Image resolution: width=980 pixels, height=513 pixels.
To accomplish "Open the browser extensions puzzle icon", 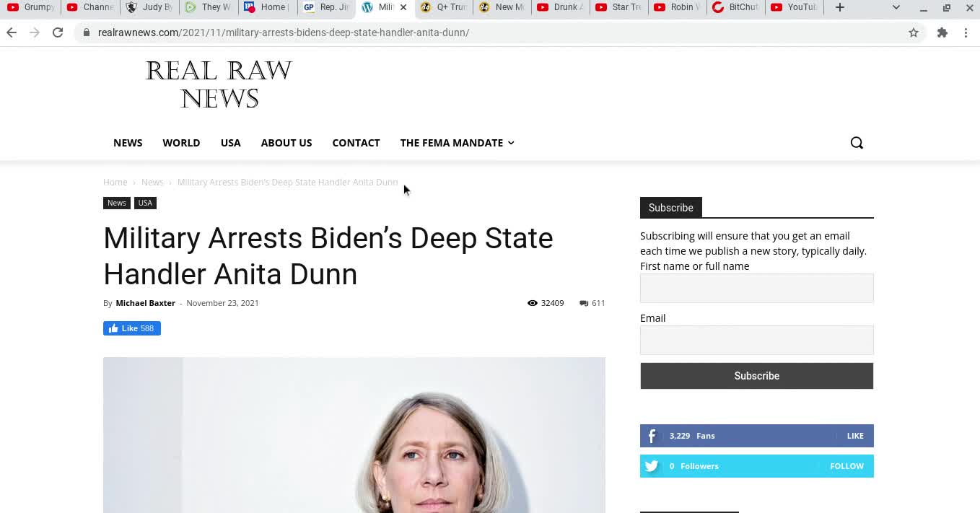I will 942,32.
